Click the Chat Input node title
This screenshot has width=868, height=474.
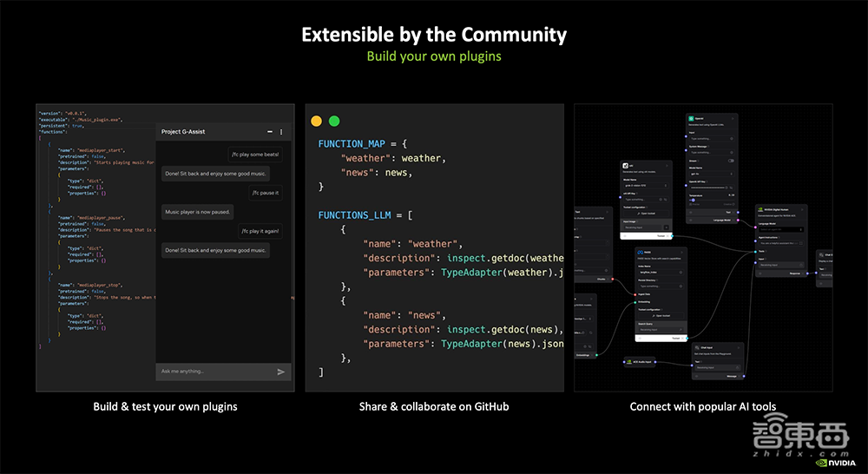pyautogui.click(x=705, y=346)
